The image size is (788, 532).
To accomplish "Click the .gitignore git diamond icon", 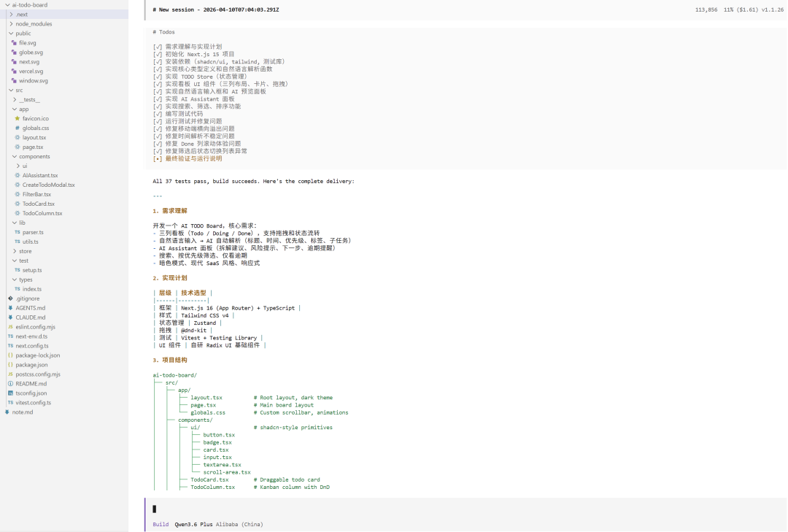I will [10, 298].
